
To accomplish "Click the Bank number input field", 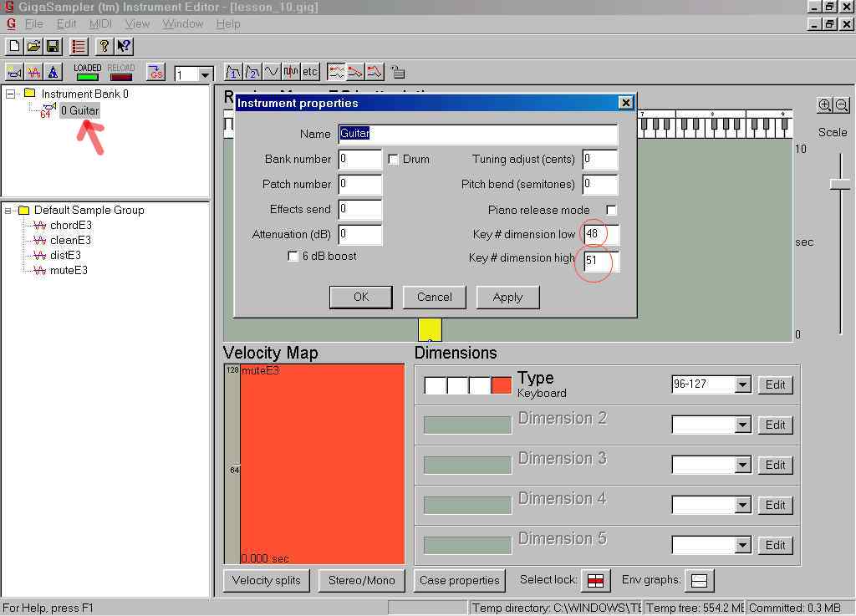I will click(x=359, y=160).
